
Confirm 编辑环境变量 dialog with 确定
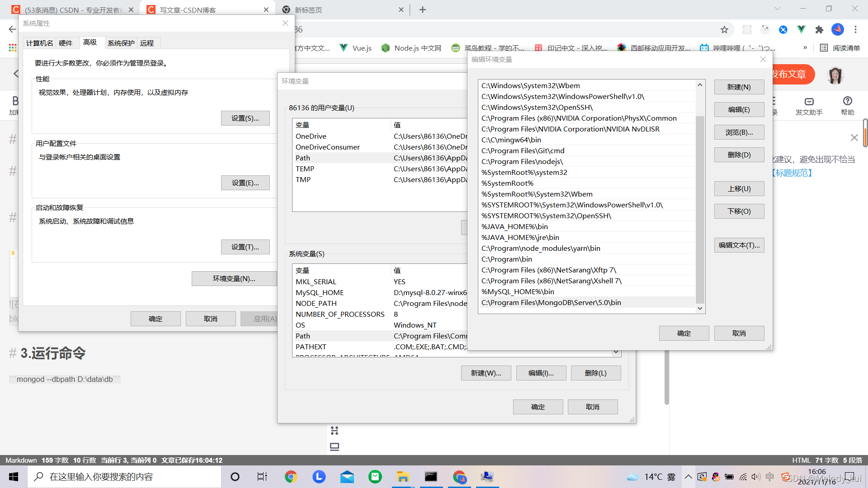[x=684, y=333]
